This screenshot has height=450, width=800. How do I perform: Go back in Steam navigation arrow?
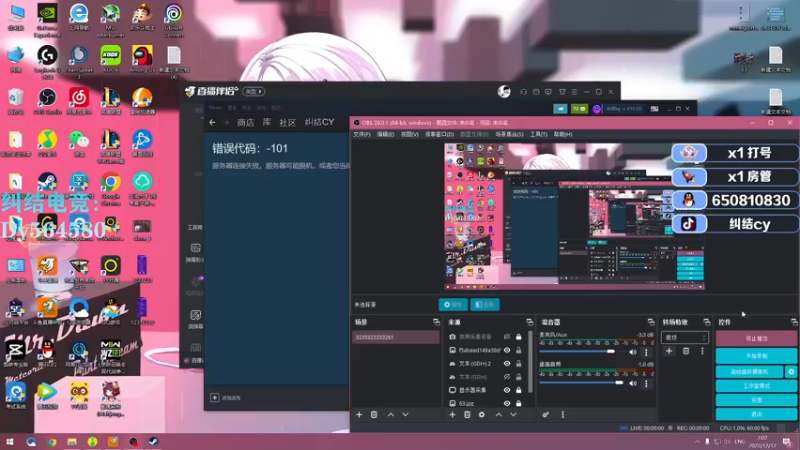tap(212, 122)
